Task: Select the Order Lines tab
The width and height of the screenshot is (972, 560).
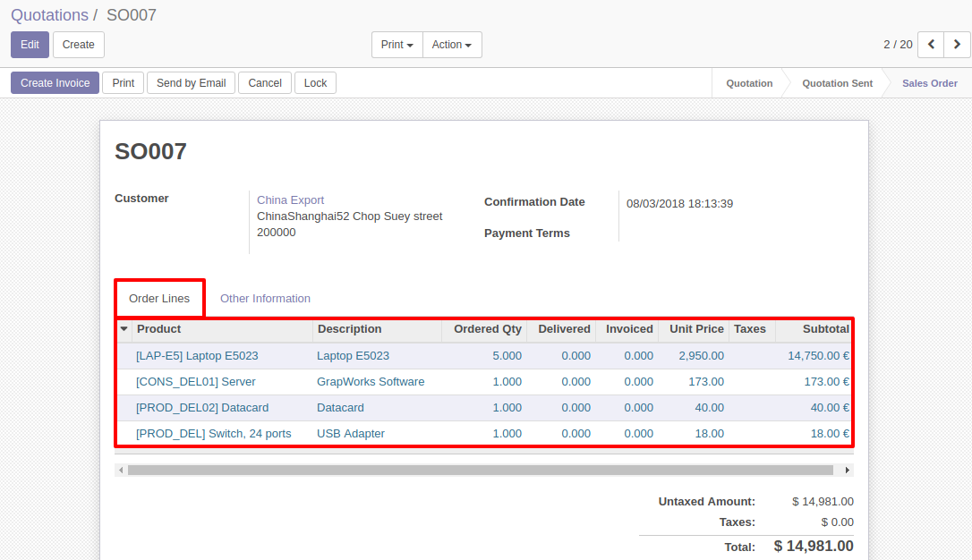Action: pyautogui.click(x=159, y=299)
